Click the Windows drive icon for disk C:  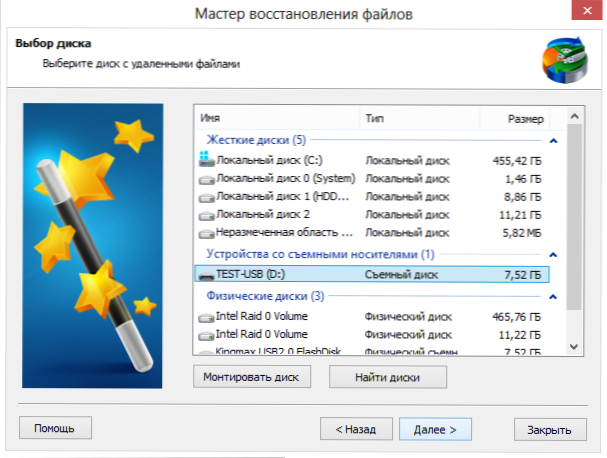(206, 159)
